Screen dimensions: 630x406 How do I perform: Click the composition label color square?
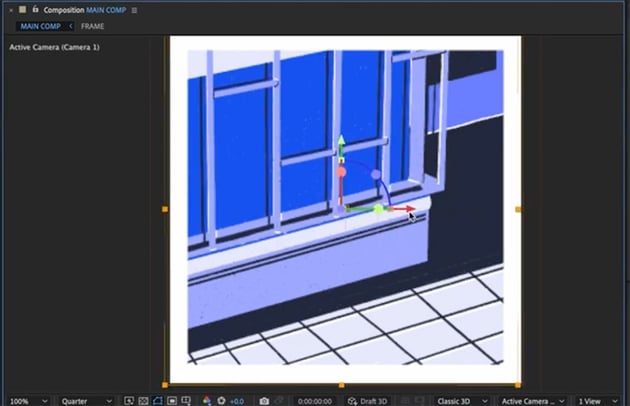click(x=22, y=9)
